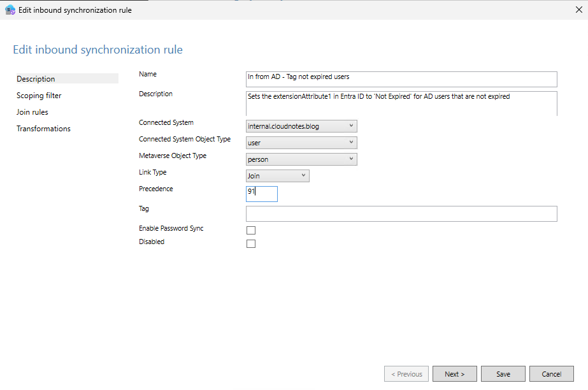Open the Metaverse Object Type dropdown

click(350, 159)
